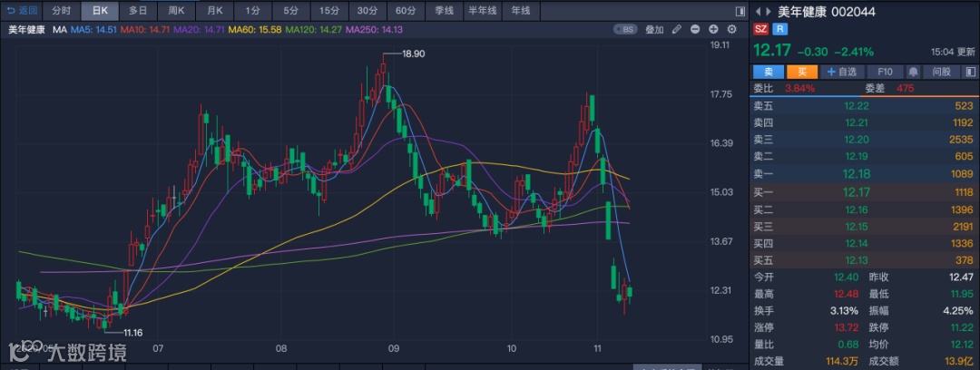Zoom out chart with minus icon
980x370 pixels.
(695, 29)
